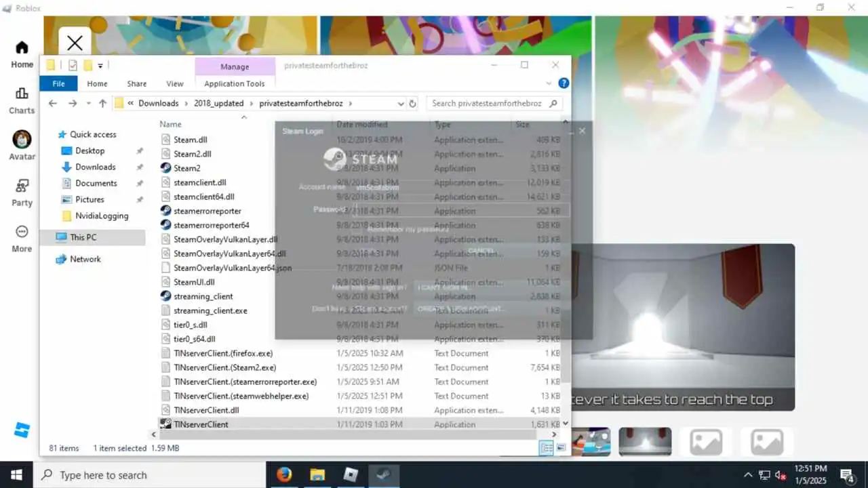Switch to Steam from the taskbar
Screen dimensions: 868x488
point(384,474)
